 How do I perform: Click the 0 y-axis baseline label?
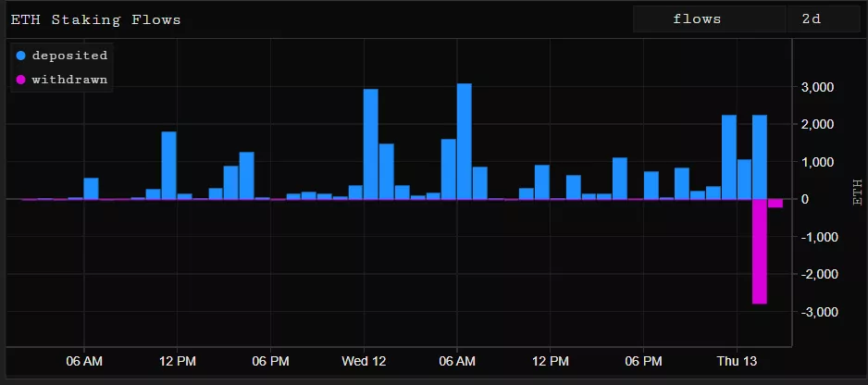(830, 199)
